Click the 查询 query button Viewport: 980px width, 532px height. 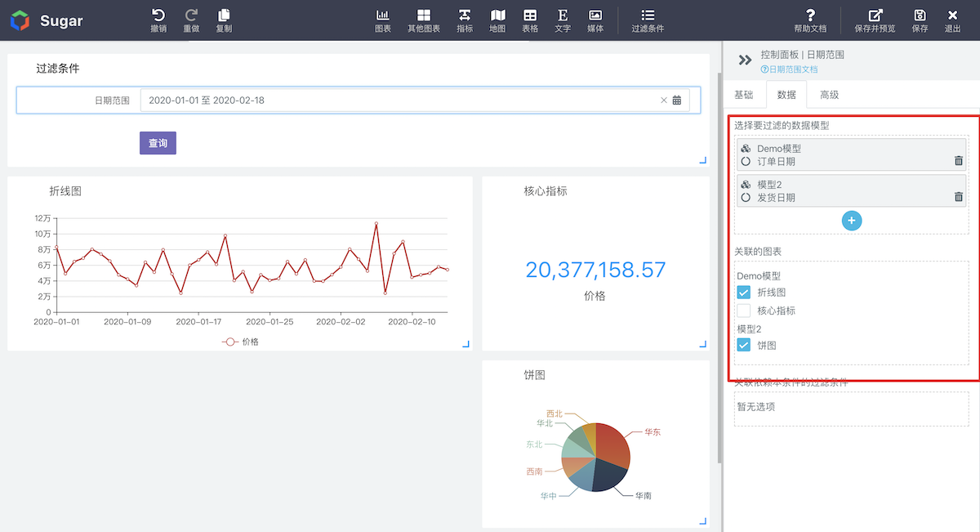pyautogui.click(x=158, y=143)
